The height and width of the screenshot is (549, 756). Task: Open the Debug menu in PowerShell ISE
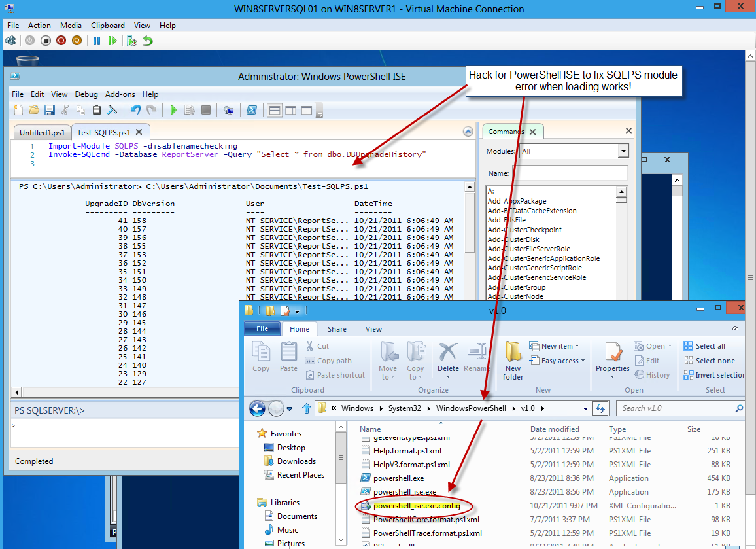pos(86,94)
